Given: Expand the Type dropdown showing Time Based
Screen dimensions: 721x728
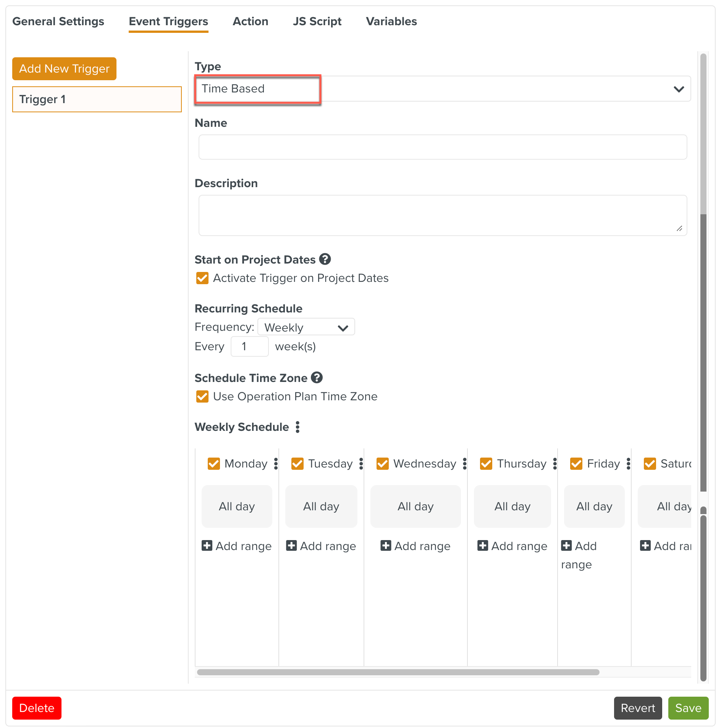Looking at the screenshot, I should tap(443, 89).
